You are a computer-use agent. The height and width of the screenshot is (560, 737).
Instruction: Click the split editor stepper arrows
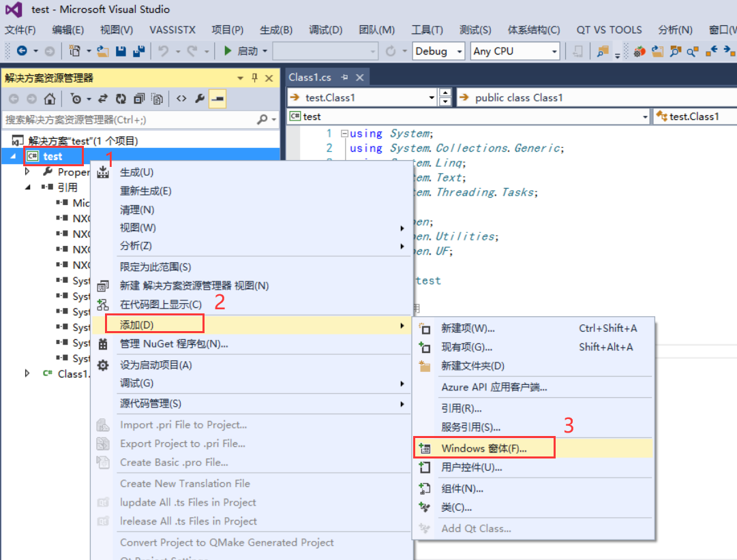pyautogui.click(x=445, y=97)
